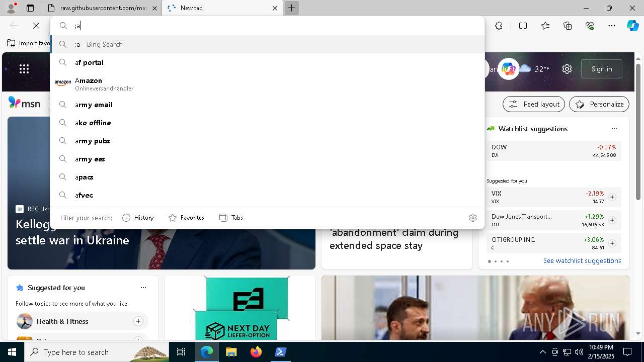Choose 'ako offline' suggestion
This screenshot has width=644, height=362.
click(267, 123)
